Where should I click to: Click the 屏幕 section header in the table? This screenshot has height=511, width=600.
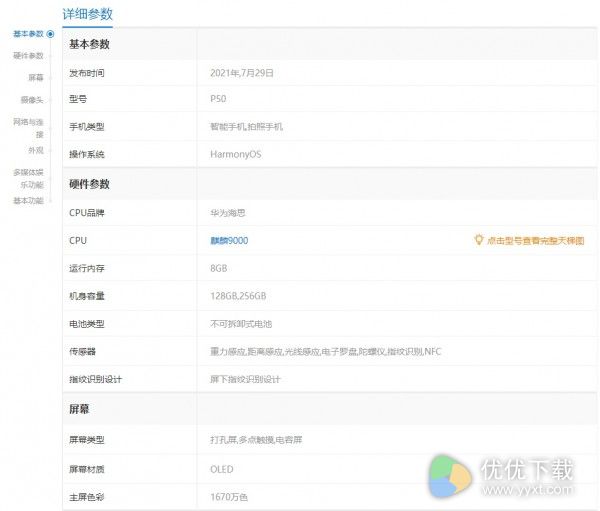[x=79, y=409]
